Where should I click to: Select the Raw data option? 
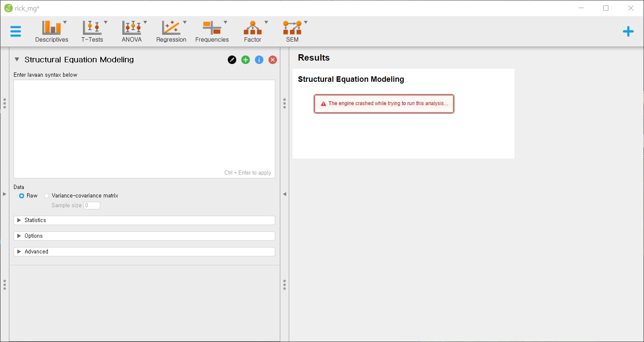coord(22,195)
